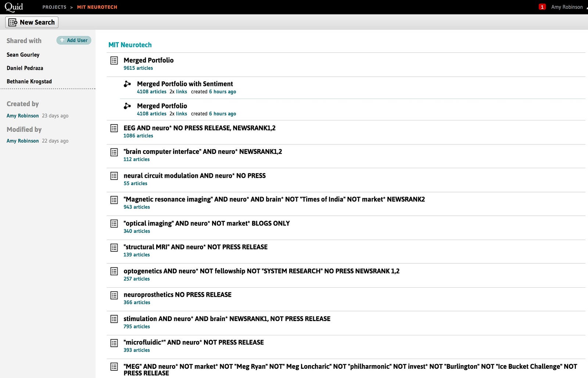Open Merged Portfolio with Sentiment network
Image resolution: width=588 pixels, height=378 pixels.
(185, 84)
